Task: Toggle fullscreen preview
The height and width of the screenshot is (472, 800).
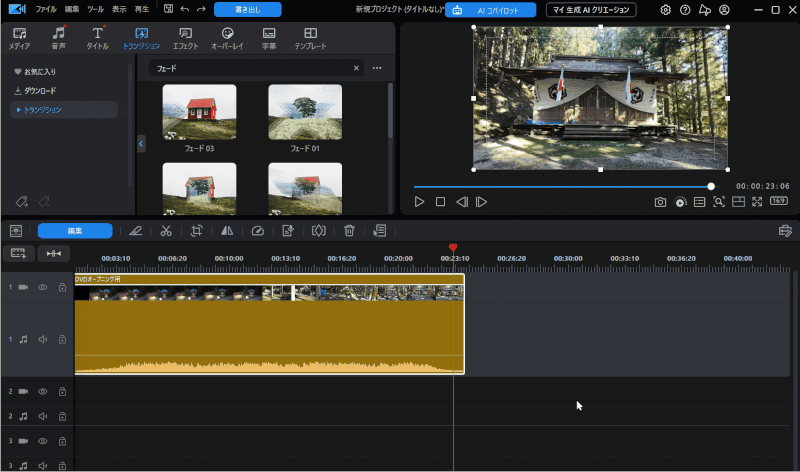Action: [x=757, y=202]
